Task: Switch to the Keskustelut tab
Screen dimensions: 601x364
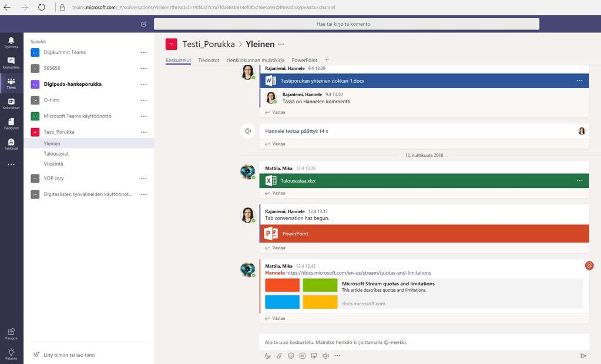Action: tap(178, 60)
